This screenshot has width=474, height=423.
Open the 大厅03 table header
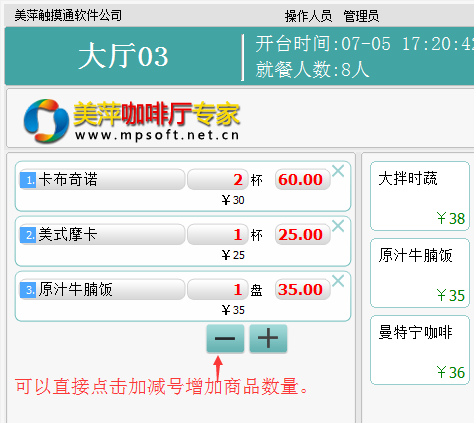[123, 56]
